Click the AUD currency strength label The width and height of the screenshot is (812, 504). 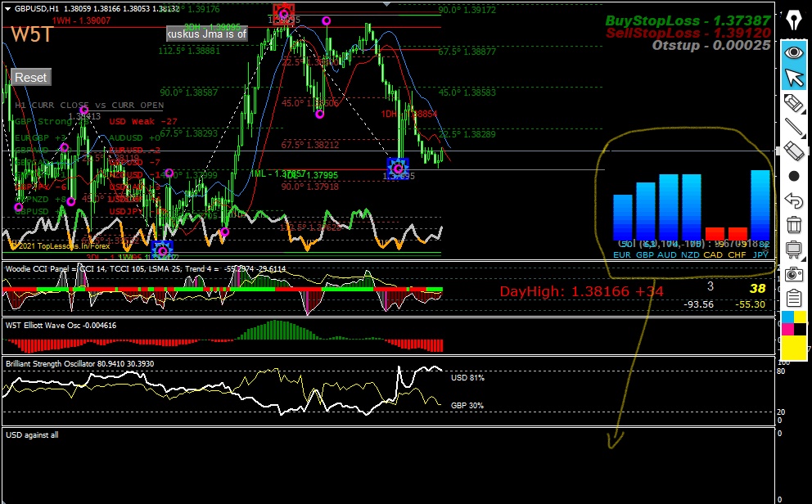(667, 255)
